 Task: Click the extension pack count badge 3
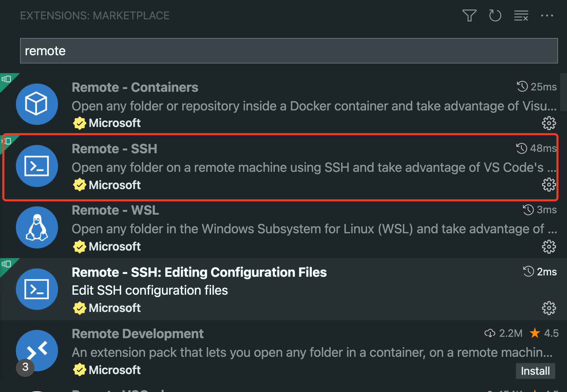click(x=25, y=367)
